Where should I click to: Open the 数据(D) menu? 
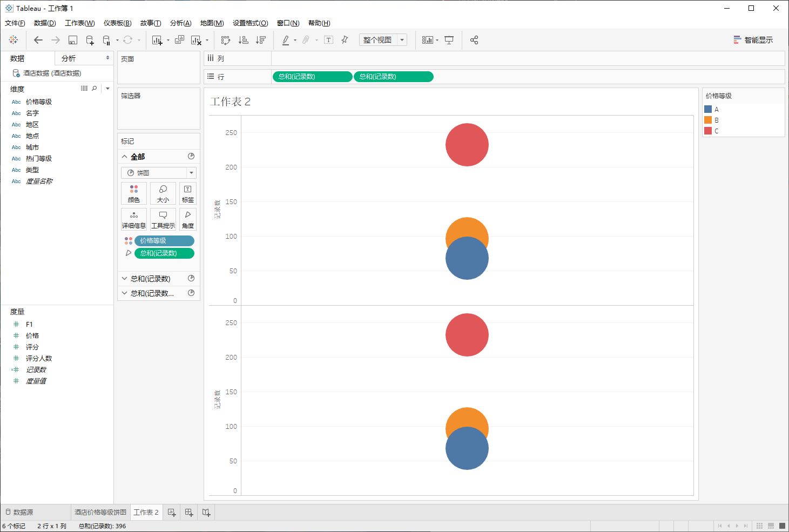(x=45, y=23)
